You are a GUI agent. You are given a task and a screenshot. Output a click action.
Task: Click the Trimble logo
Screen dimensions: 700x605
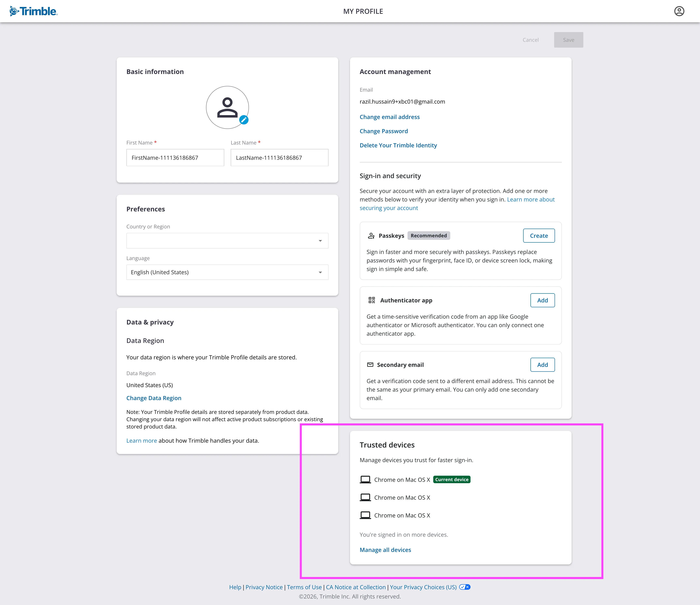click(x=33, y=11)
